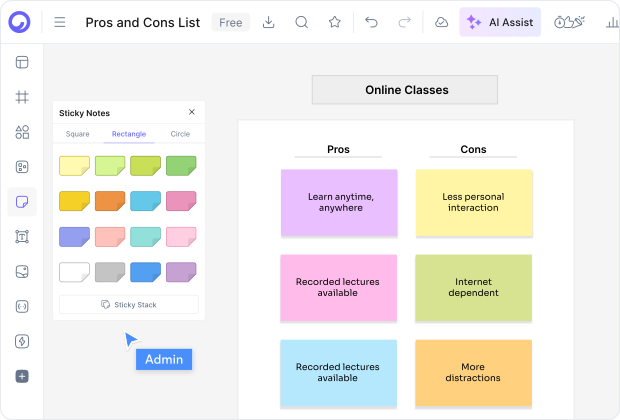Click the Sticky Notes panel title
Viewport: 620px width, 420px height.
coord(85,113)
